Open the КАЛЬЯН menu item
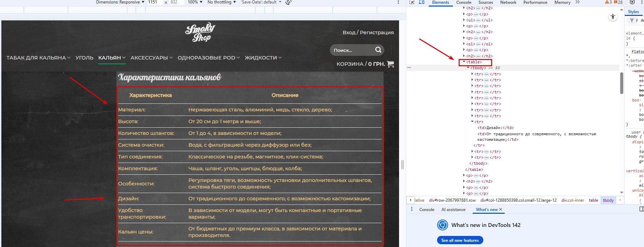This screenshot has height=247, width=644. pos(112,58)
